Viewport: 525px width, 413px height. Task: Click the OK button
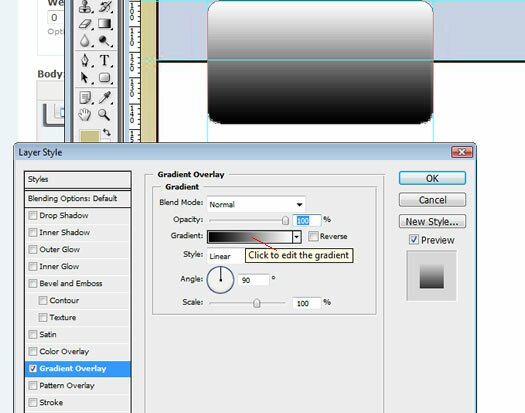(x=432, y=178)
